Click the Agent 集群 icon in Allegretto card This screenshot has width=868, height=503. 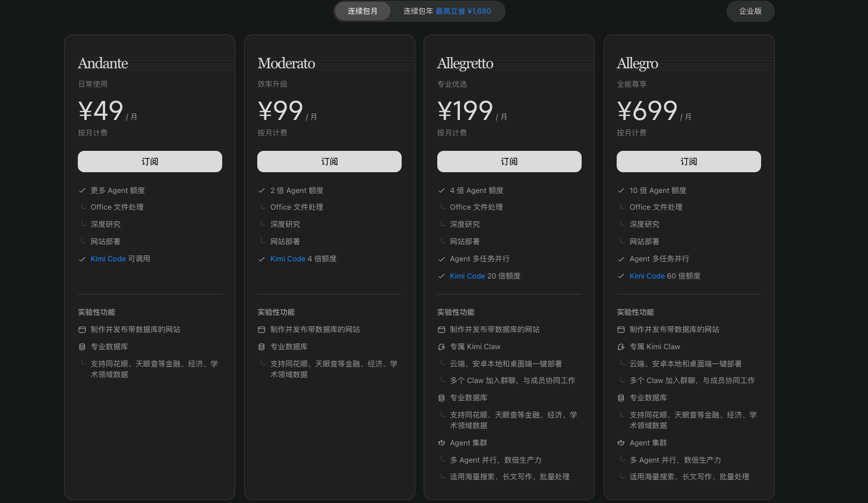click(441, 443)
